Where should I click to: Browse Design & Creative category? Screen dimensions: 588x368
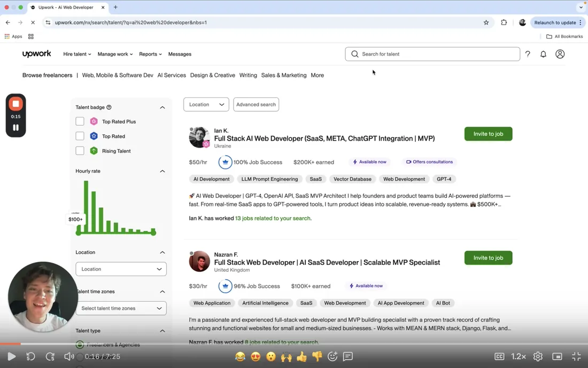[x=213, y=75]
